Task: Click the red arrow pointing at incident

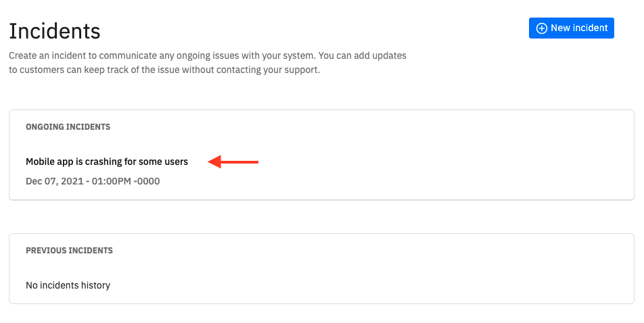Action: point(233,161)
